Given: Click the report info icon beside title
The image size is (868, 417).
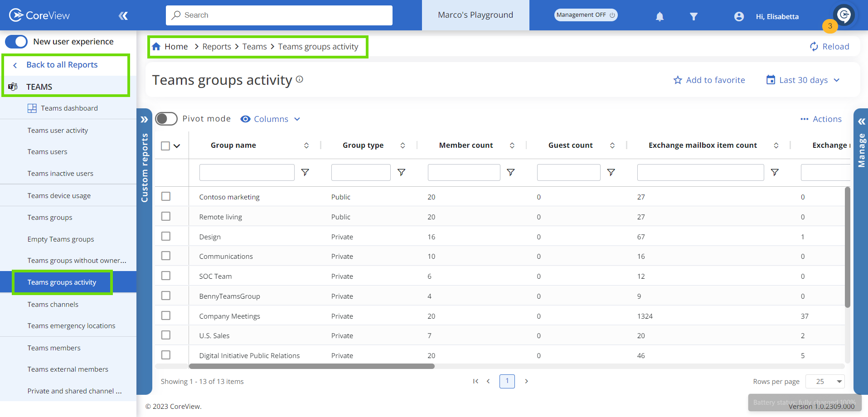Looking at the screenshot, I should point(300,79).
